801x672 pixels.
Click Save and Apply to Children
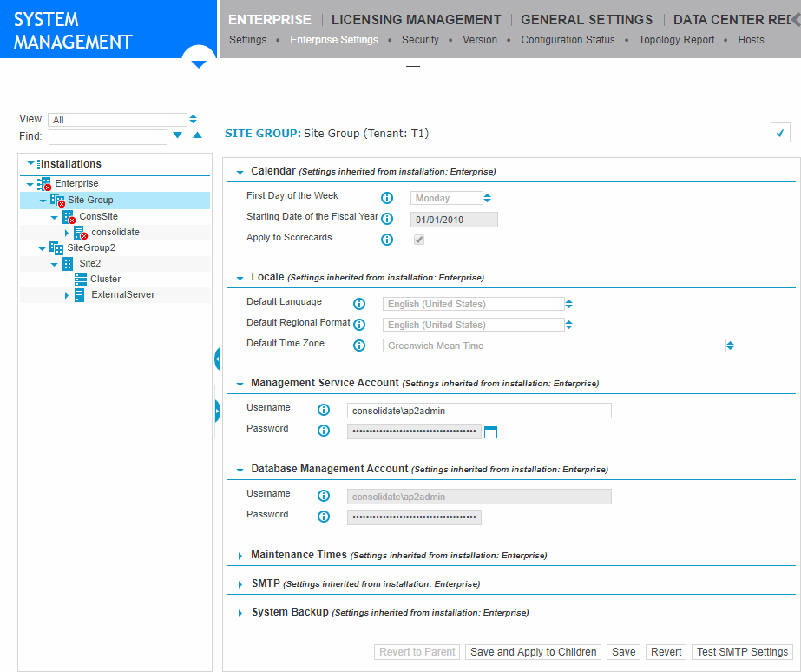(532, 652)
